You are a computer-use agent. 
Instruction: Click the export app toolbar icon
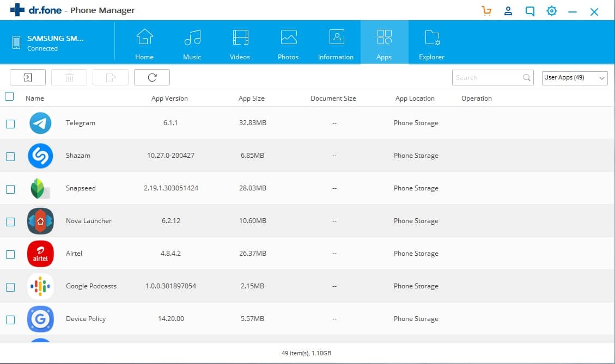pos(111,77)
